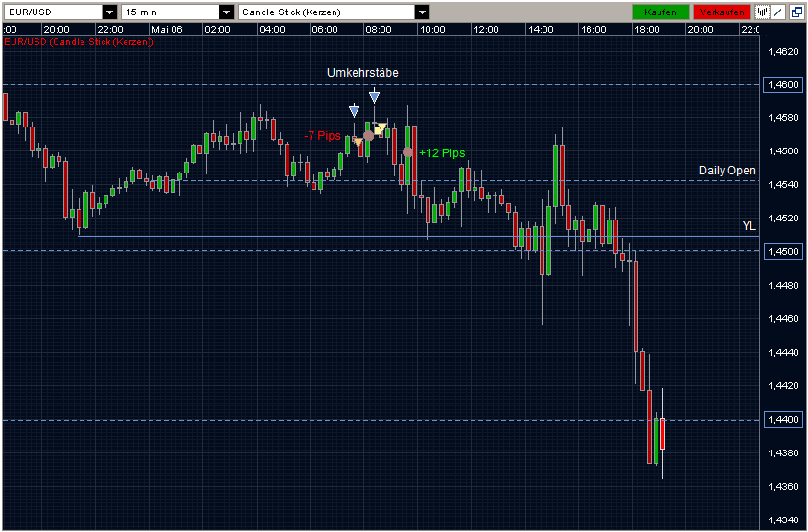Click the Daily Open label
This screenshot has width=808, height=532.
pyautogui.click(x=727, y=171)
